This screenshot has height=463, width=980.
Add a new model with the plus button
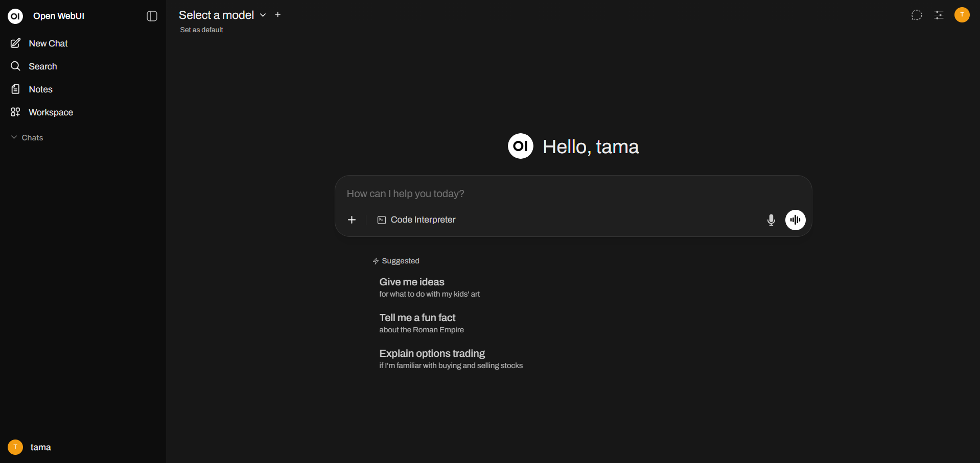pyautogui.click(x=277, y=14)
